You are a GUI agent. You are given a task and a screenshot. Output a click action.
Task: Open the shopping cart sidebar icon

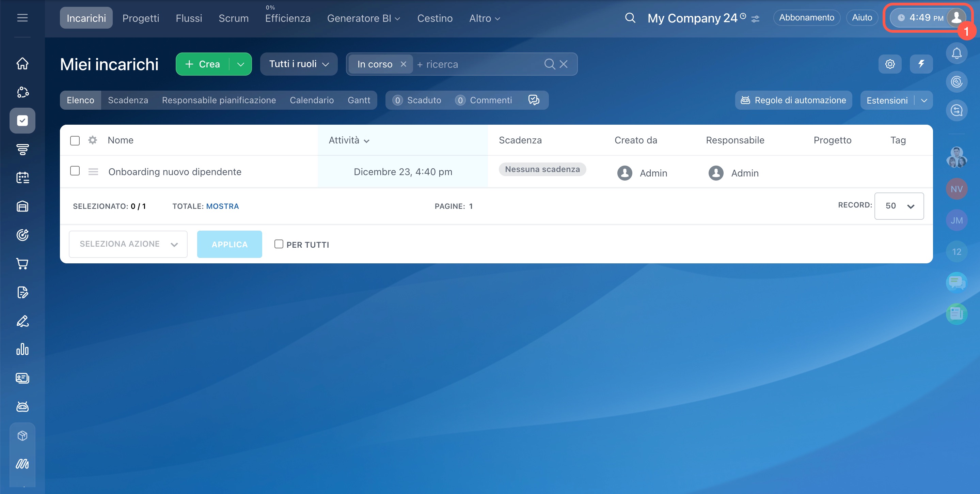[x=22, y=264]
